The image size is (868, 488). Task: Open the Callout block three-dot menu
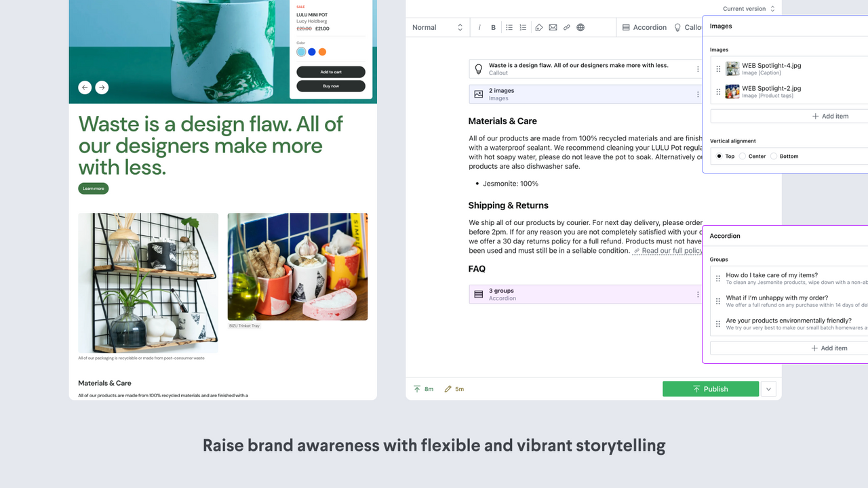698,69
